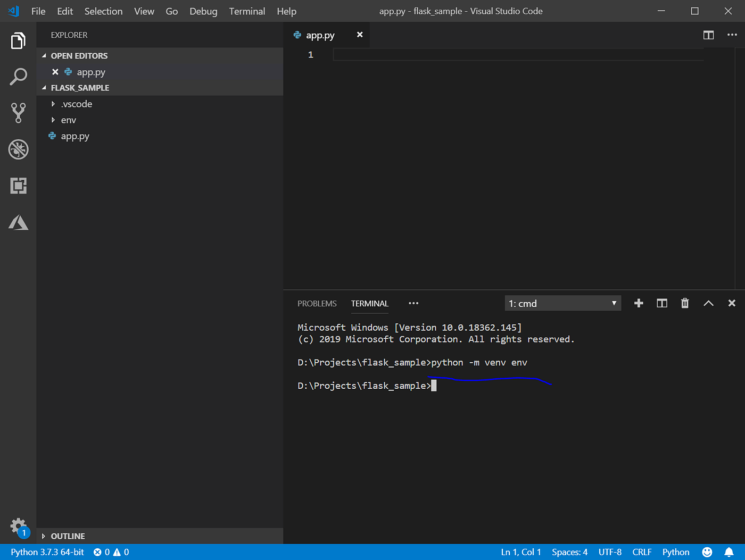Switch to the PROBLEMS tab
This screenshot has width=745, height=560.
click(x=317, y=303)
